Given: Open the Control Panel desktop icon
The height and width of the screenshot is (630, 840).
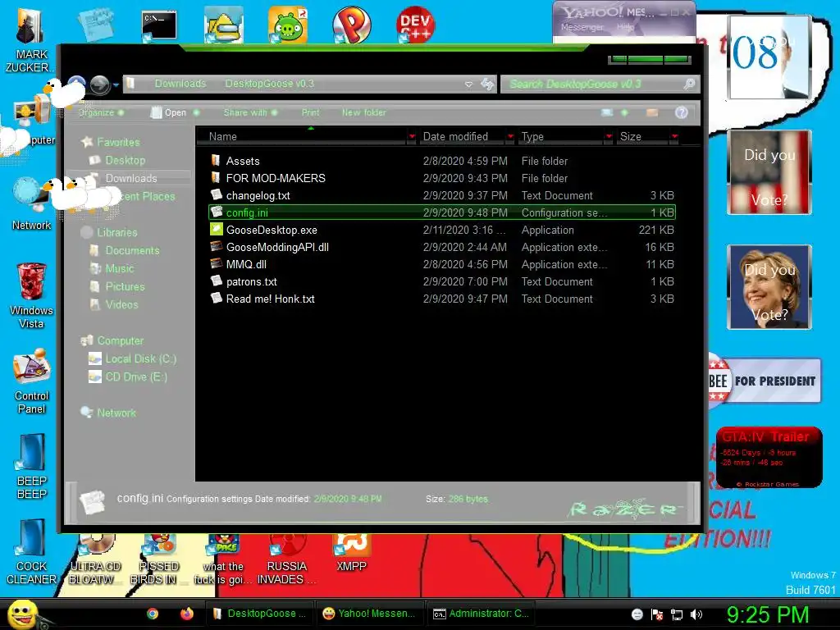Looking at the screenshot, I should tap(31, 381).
